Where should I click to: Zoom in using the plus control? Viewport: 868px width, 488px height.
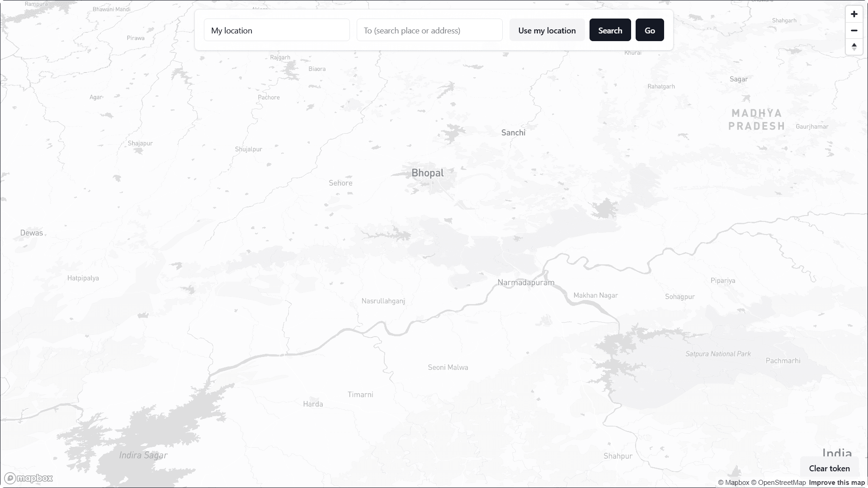tap(854, 14)
